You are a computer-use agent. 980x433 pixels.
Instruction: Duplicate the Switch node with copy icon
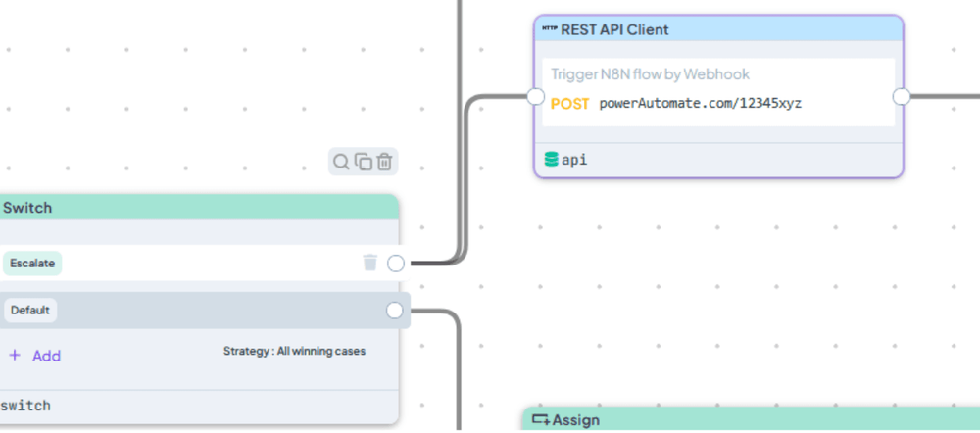(x=364, y=162)
